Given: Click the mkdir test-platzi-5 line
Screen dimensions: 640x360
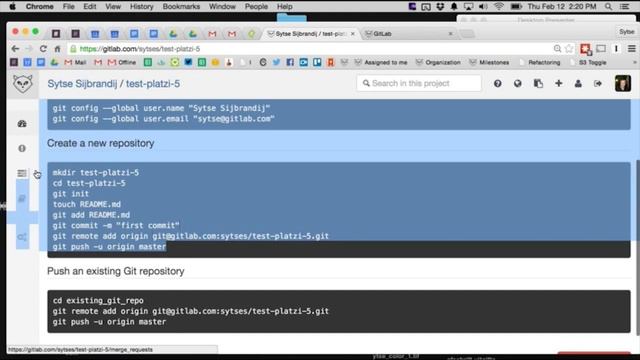Looking at the screenshot, I should (96, 173).
